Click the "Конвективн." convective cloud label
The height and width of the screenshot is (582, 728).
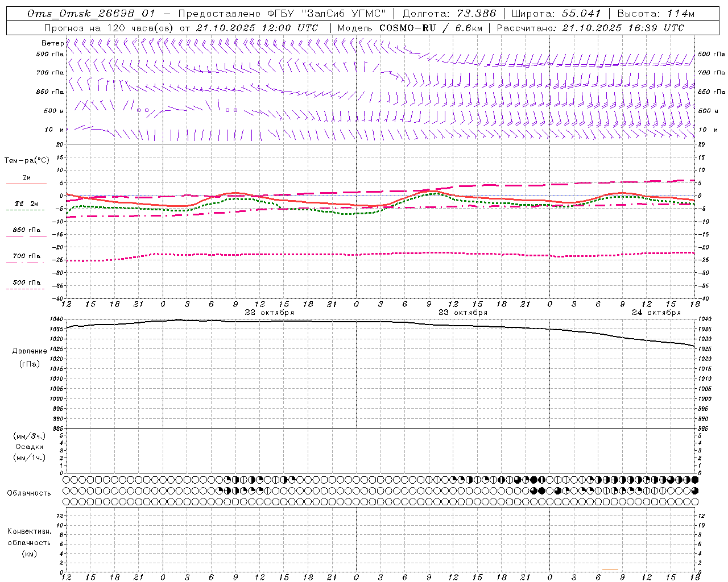(x=29, y=531)
